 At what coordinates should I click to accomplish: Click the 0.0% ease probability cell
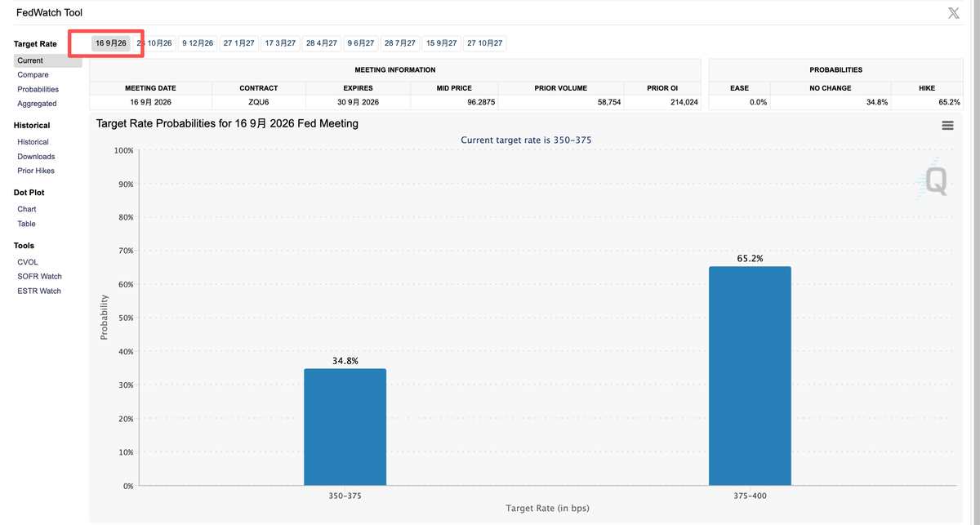739,102
